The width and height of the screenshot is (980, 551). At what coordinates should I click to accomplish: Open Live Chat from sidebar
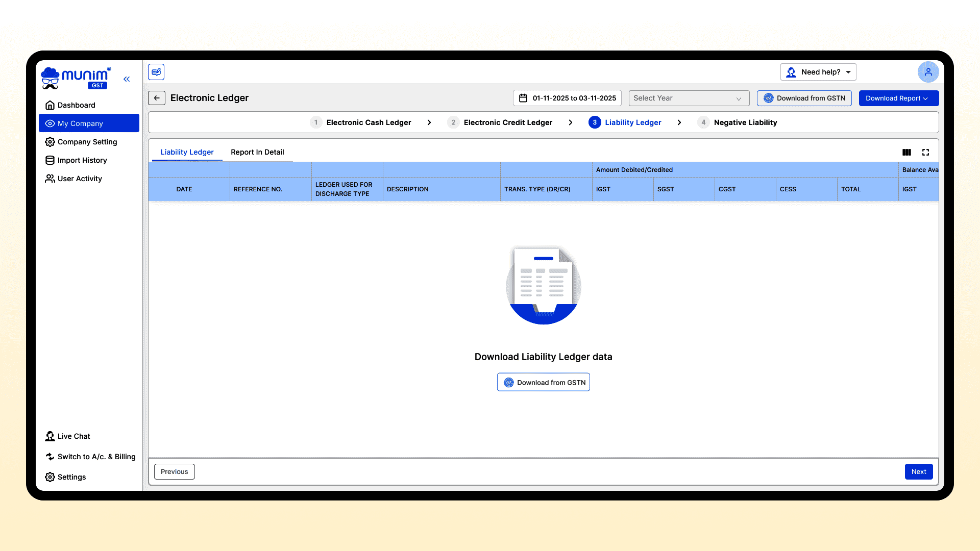73,436
